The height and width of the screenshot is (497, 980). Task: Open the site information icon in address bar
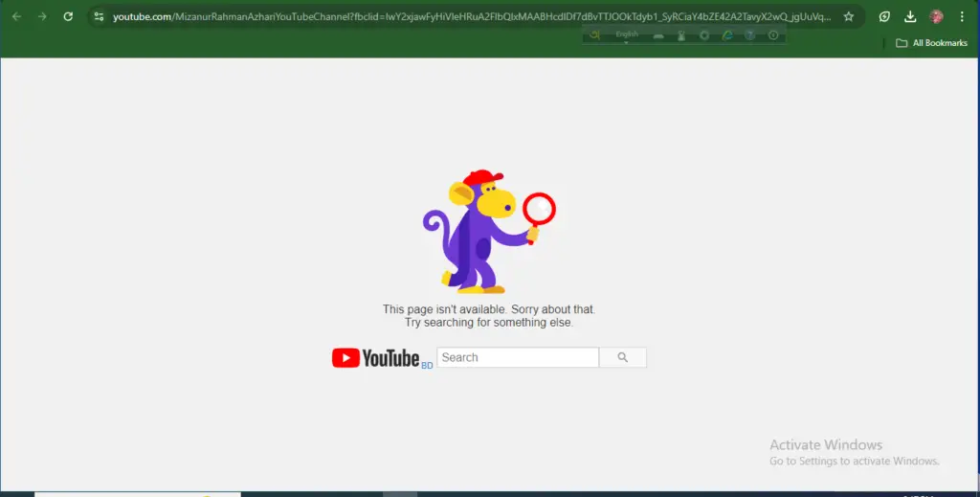[x=99, y=16]
